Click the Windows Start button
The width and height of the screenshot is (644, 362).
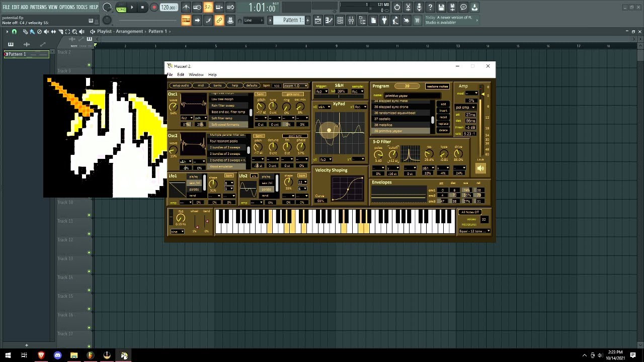(x=8, y=355)
